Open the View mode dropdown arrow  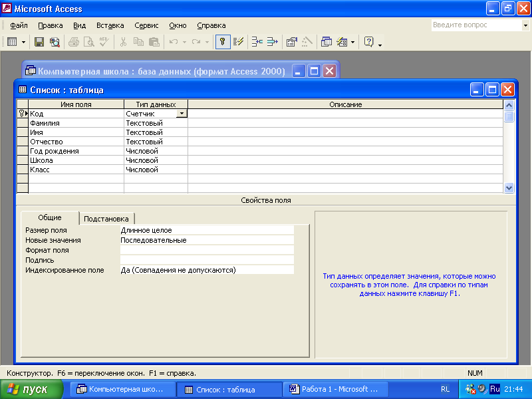[x=23, y=43]
